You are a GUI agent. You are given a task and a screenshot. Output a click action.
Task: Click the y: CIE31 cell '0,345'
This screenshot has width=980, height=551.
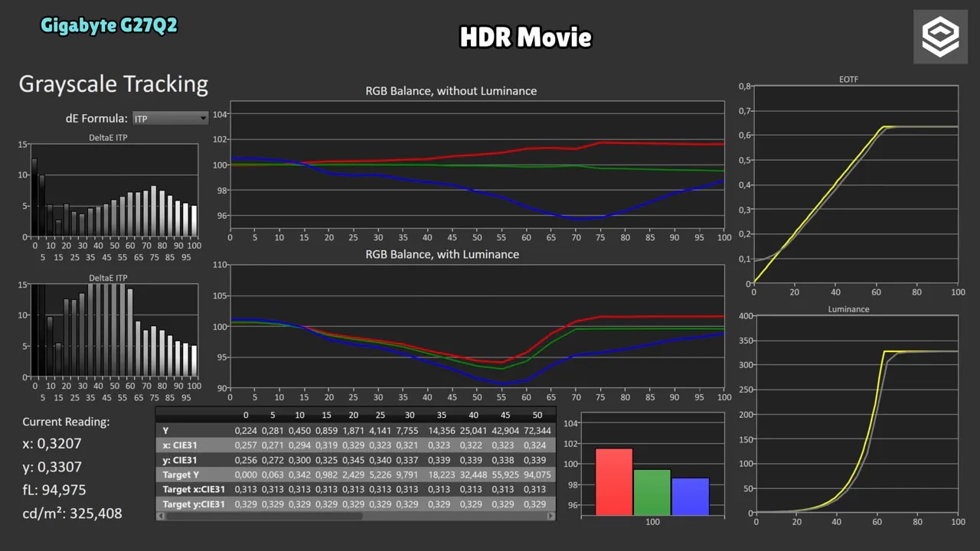click(x=353, y=460)
